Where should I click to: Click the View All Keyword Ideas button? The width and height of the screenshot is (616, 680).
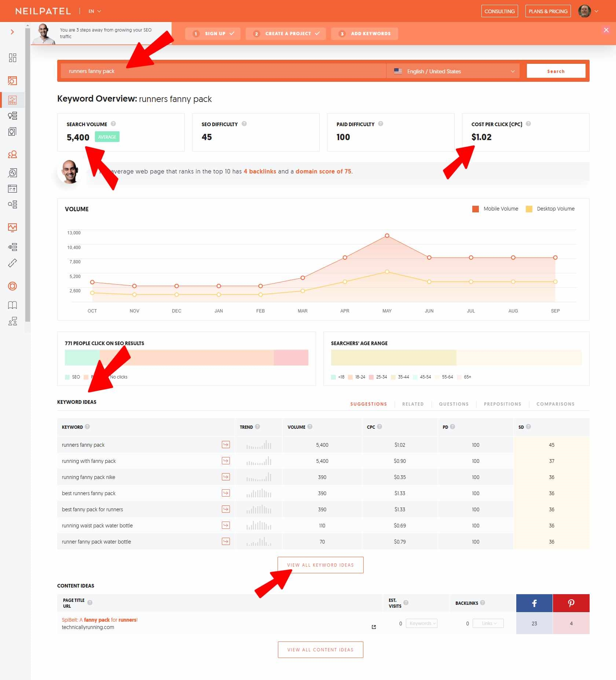[x=320, y=565]
